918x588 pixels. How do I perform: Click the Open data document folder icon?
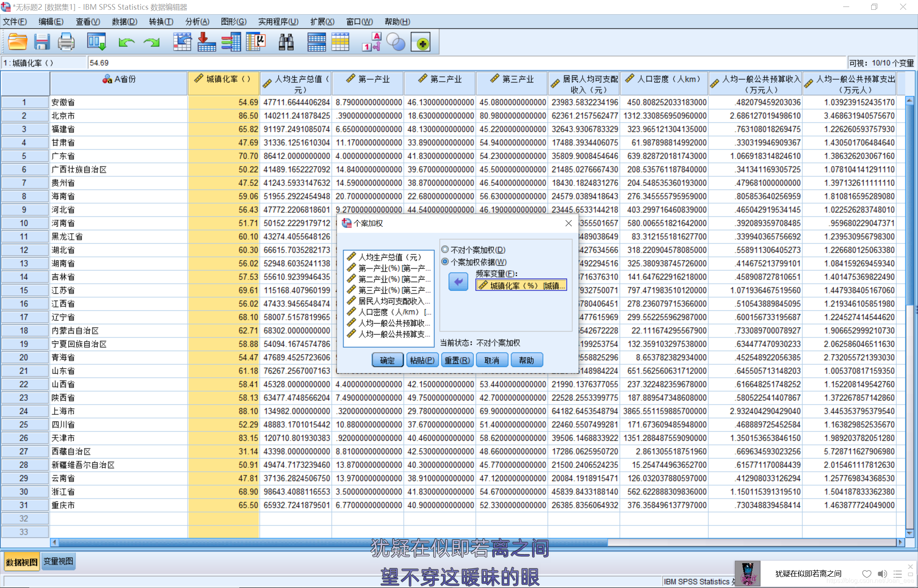[x=17, y=42]
